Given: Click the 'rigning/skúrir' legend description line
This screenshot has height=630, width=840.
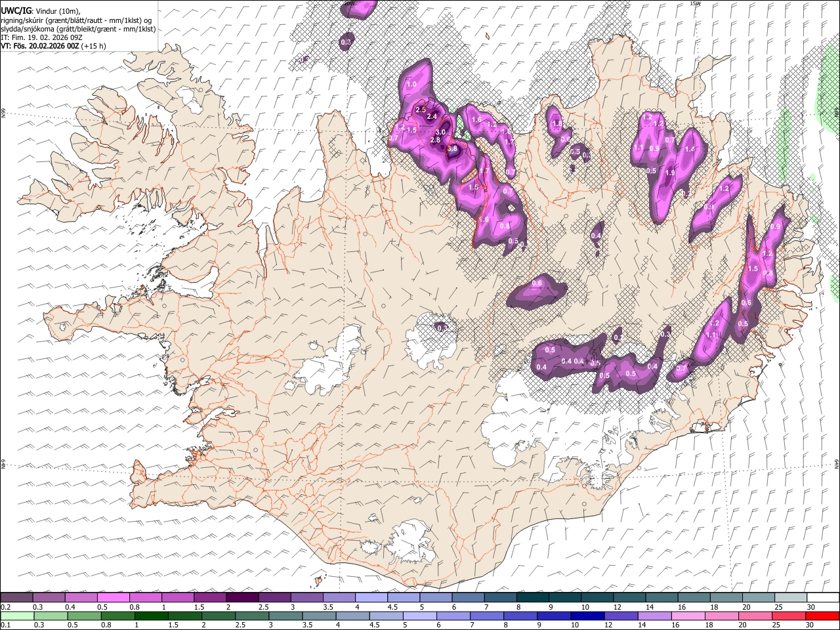Looking at the screenshot, I should point(76,20).
